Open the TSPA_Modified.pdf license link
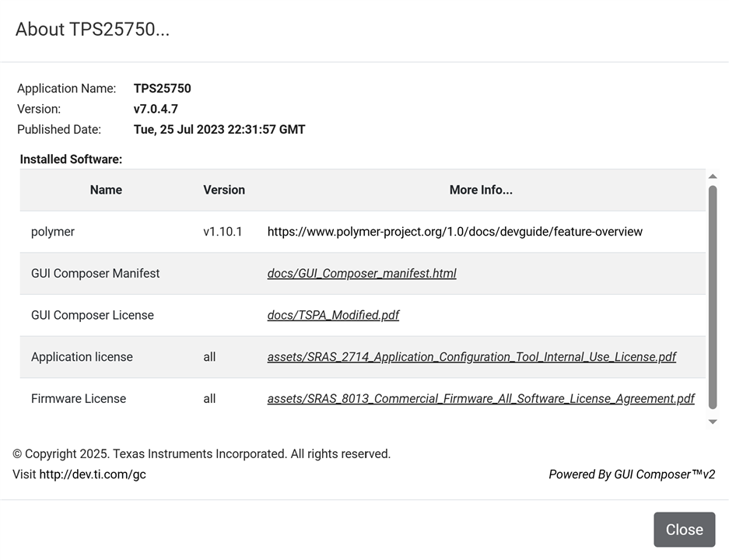Viewport: 729px width, 560px height. 333,315
